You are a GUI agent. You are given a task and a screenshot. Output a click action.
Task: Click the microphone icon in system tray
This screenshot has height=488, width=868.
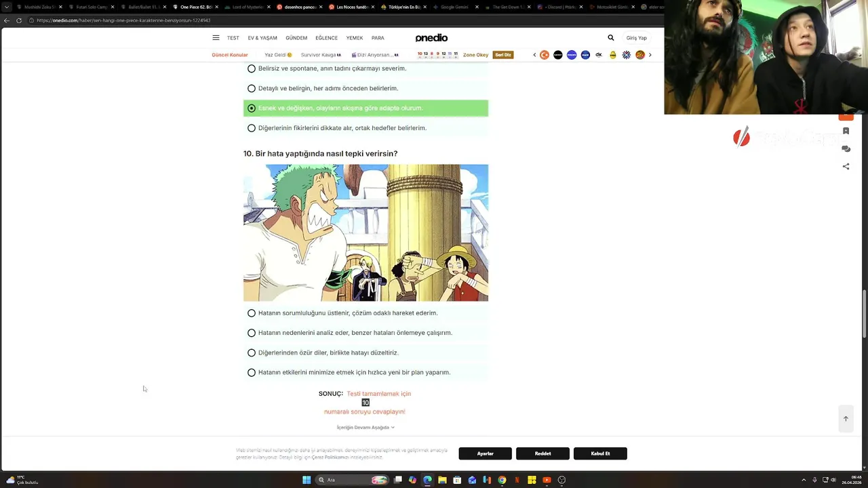click(x=814, y=480)
